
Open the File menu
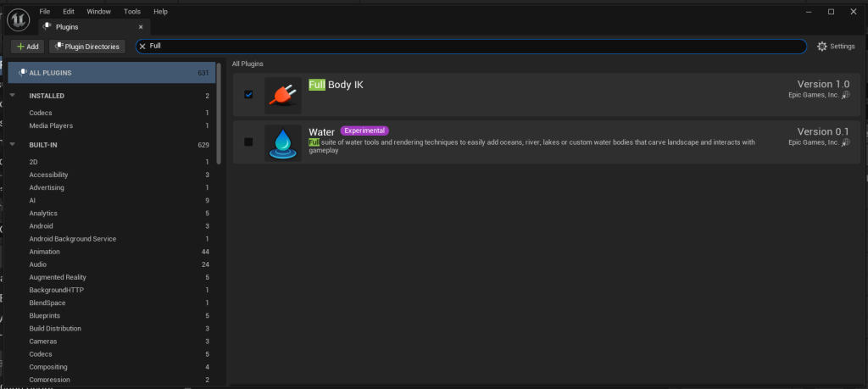[x=45, y=12]
